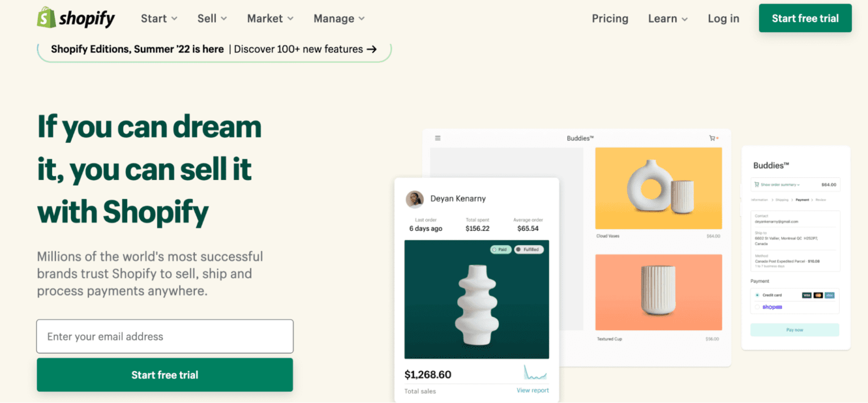Viewport: 868px width, 403px height.
Task: Click the Amex icon in Payment section
Action: point(828,295)
